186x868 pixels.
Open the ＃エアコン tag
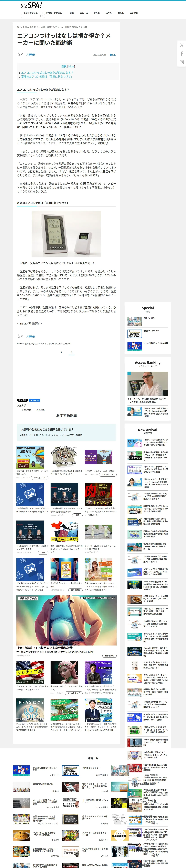27,410
